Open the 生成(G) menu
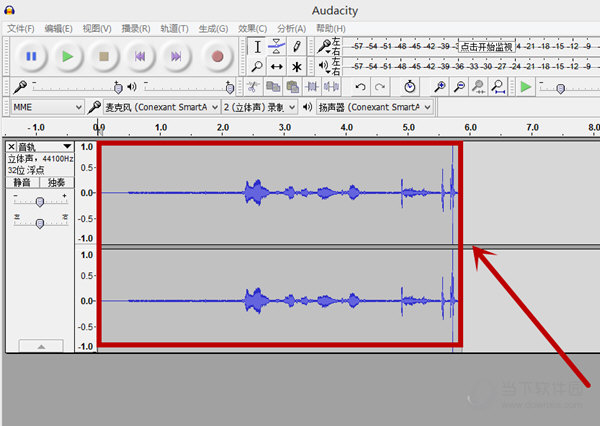Image resolution: width=600 pixels, height=426 pixels. pos(213,29)
